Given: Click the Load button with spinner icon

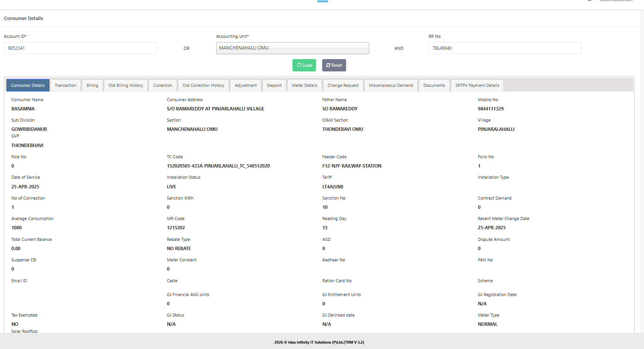Looking at the screenshot, I should [x=304, y=65].
